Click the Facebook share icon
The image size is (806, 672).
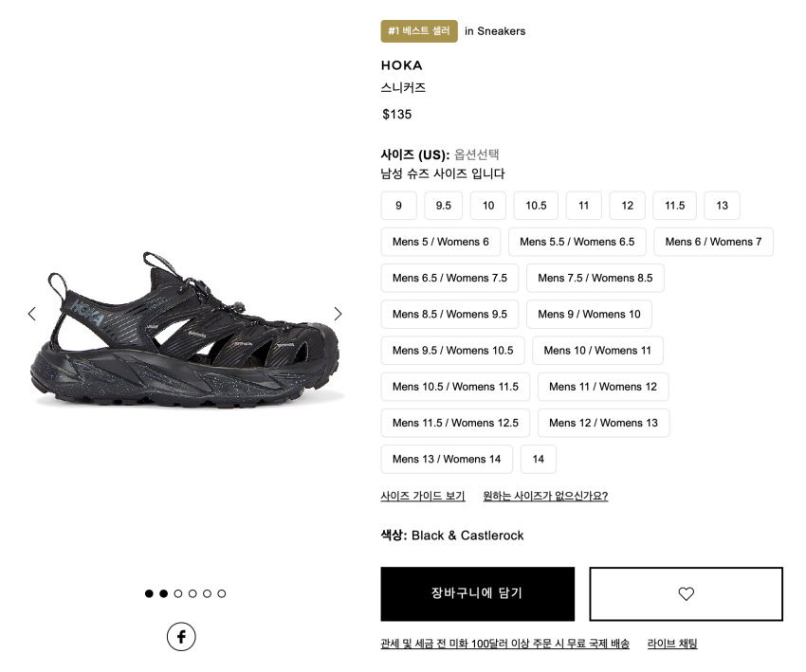click(x=181, y=636)
